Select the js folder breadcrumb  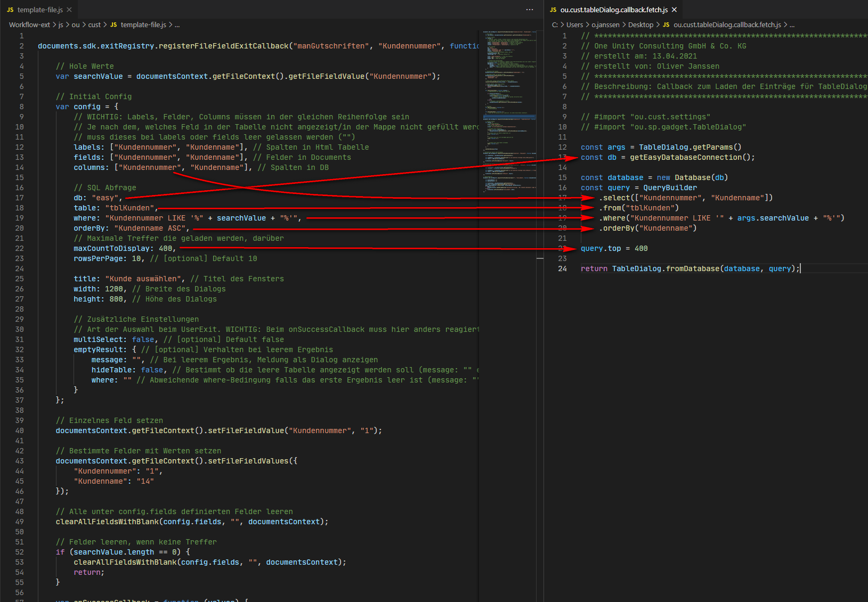[61, 25]
